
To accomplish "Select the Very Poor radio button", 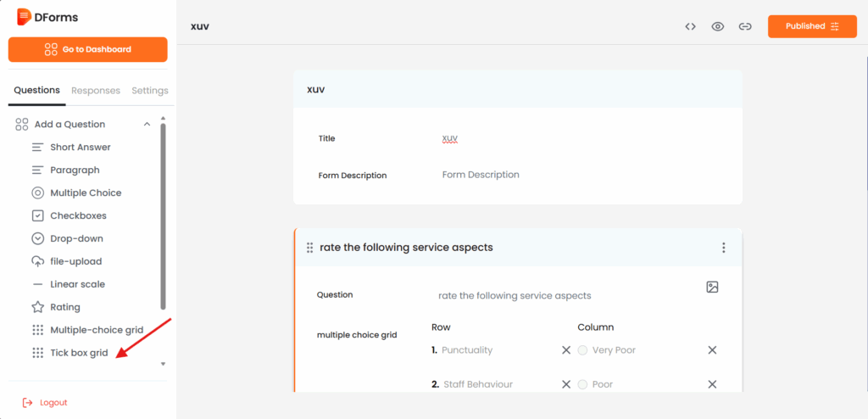I will [582, 350].
